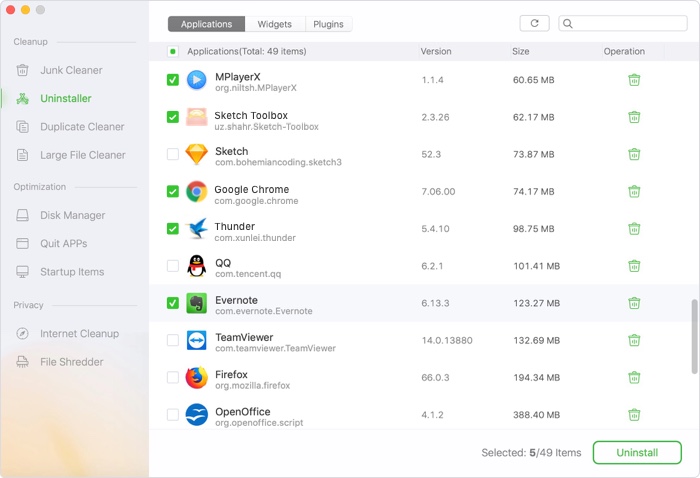
Task: Uncheck the Sketch Toolbox checkbox
Action: point(173,117)
